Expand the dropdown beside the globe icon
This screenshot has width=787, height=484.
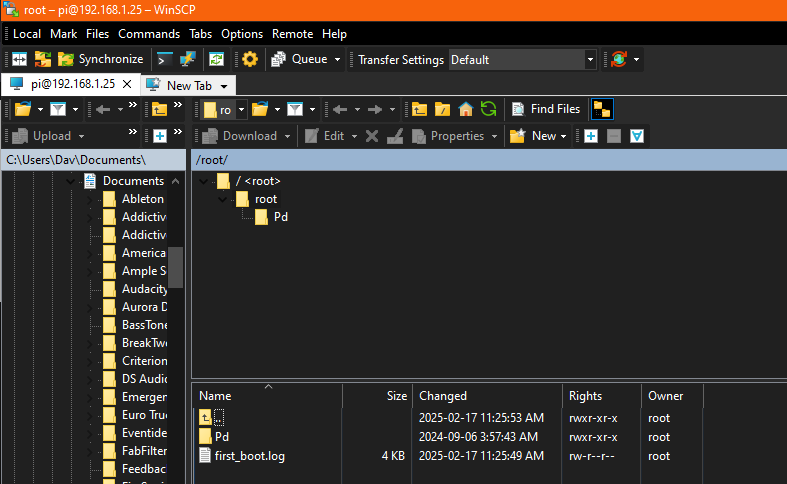point(636,59)
